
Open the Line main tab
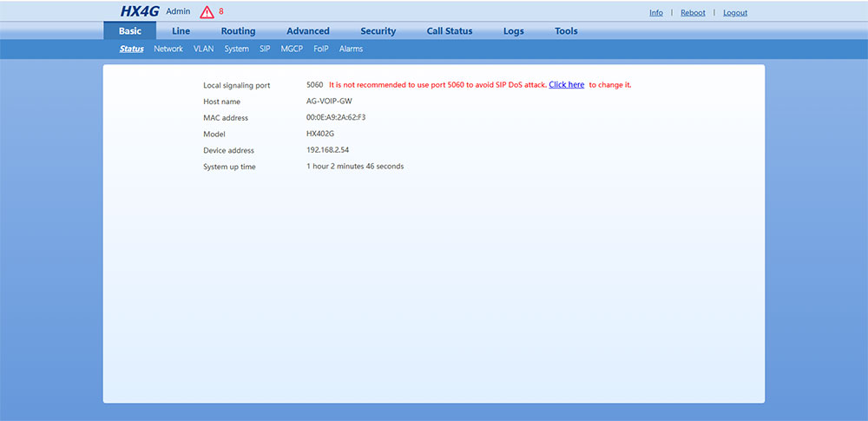point(181,31)
